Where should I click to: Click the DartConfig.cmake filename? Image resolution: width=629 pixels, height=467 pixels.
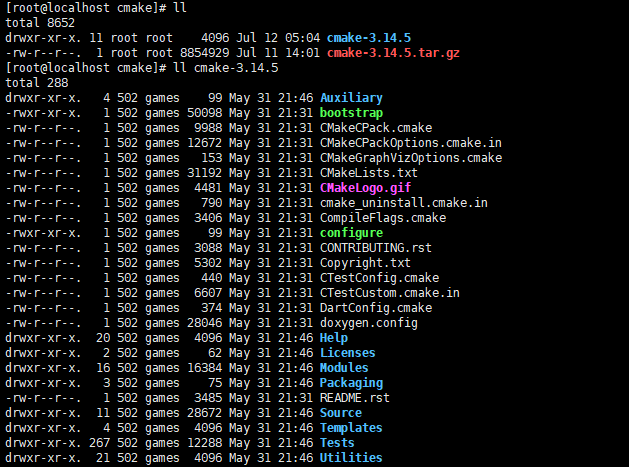tap(376, 308)
